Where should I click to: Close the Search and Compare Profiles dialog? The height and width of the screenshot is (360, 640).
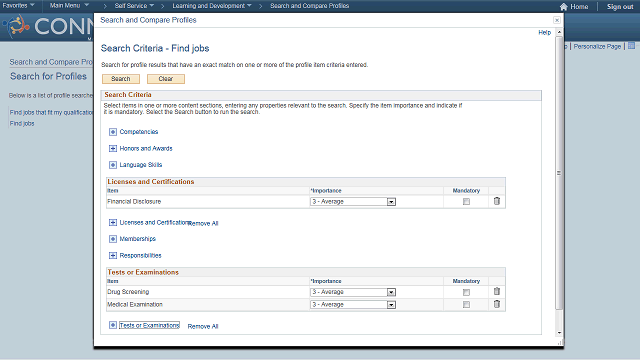click(557, 20)
